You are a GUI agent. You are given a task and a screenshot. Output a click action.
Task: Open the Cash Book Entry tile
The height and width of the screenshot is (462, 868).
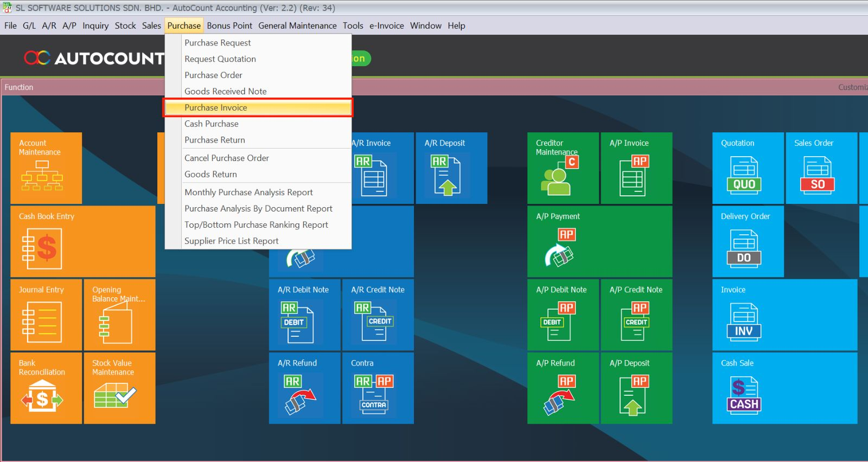pyautogui.click(x=82, y=241)
